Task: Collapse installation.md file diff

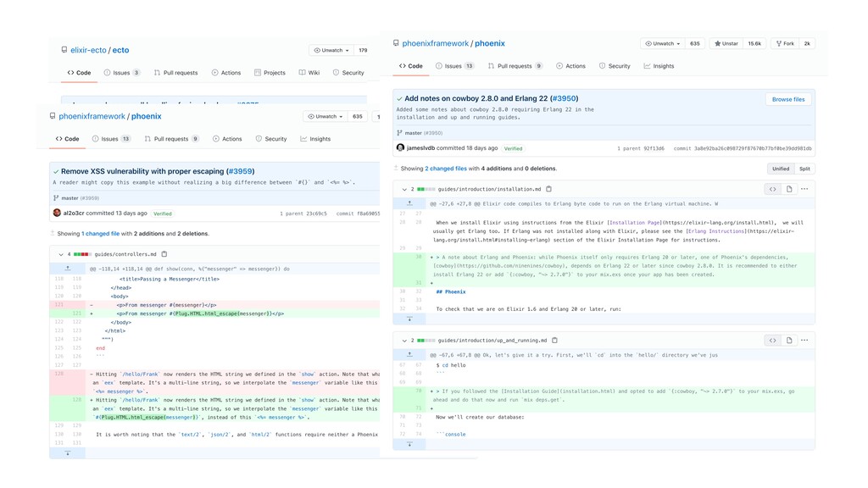Action: coord(404,189)
